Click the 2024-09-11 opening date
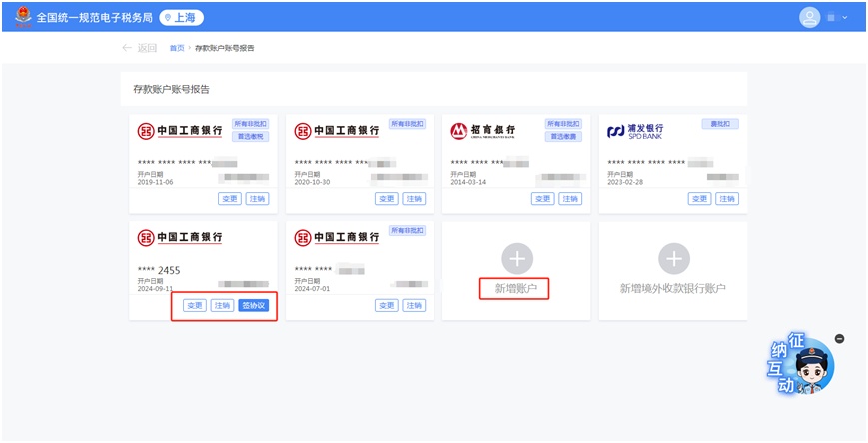Image resolution: width=868 pixels, height=443 pixels. pos(155,288)
